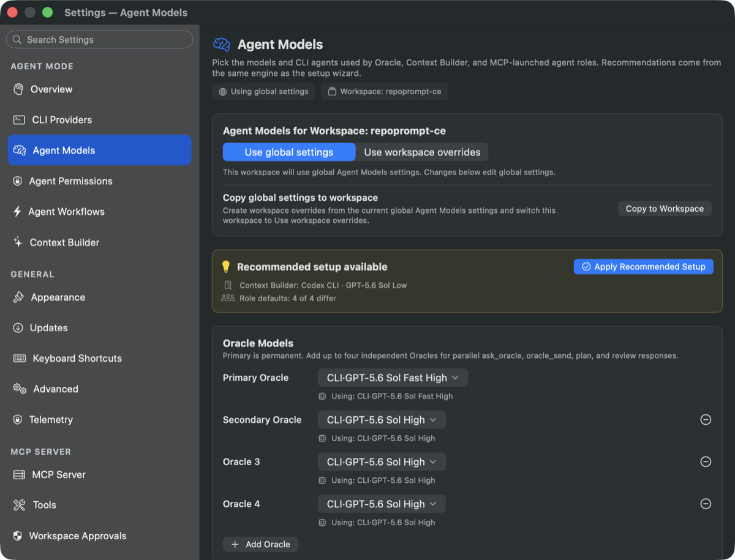Click the Role defaults: 4 of 4 differ text
Viewport: 735px width, 560px height.
pos(288,298)
